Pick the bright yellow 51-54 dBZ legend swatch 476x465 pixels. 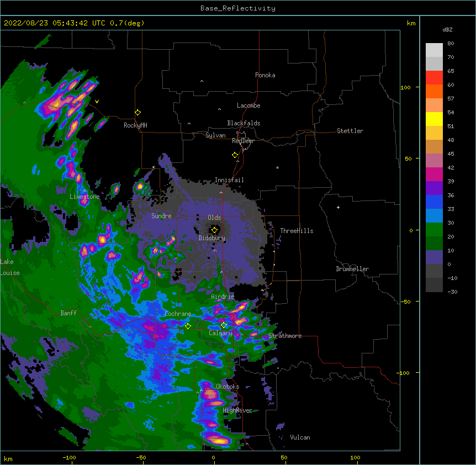[x=434, y=119]
